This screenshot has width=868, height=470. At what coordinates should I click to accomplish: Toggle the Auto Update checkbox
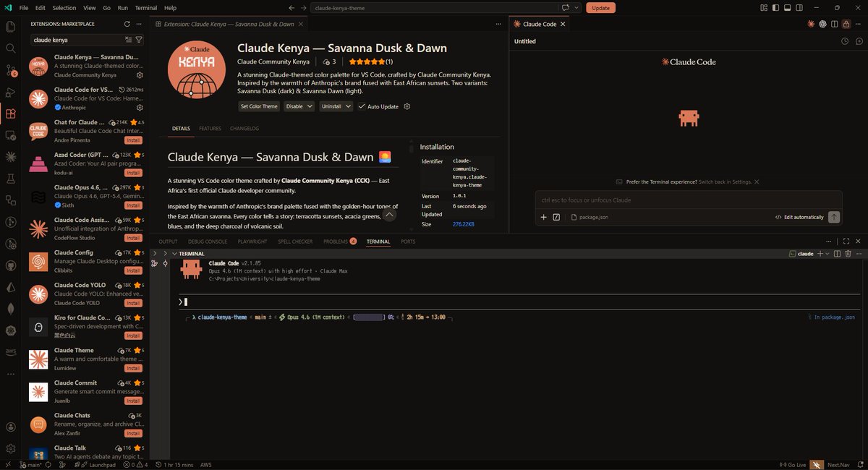pos(362,106)
